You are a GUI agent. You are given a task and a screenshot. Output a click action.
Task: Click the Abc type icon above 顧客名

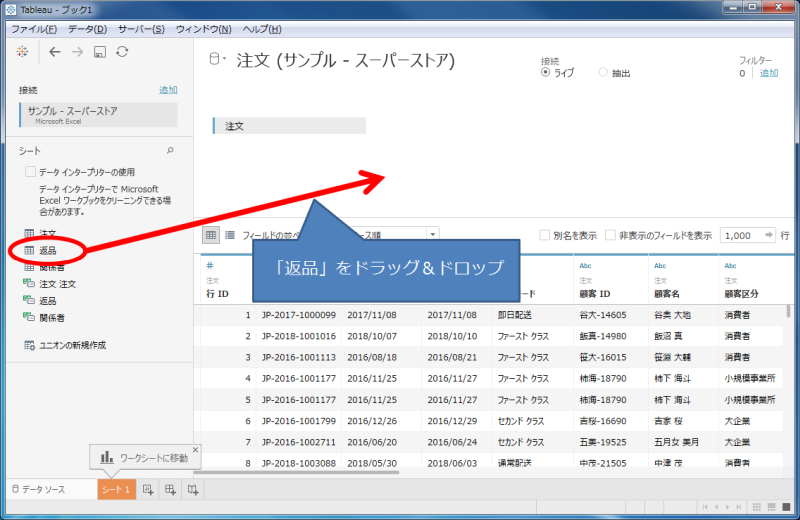[x=660, y=265]
